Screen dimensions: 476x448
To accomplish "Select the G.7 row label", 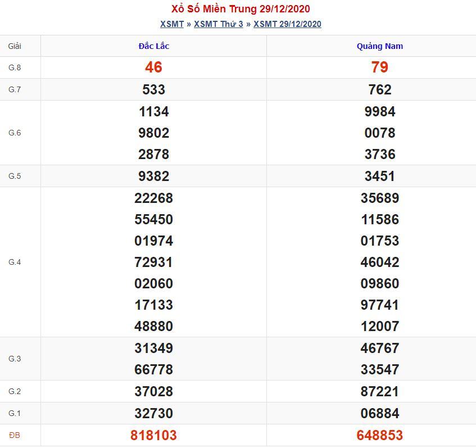I will [x=15, y=89].
